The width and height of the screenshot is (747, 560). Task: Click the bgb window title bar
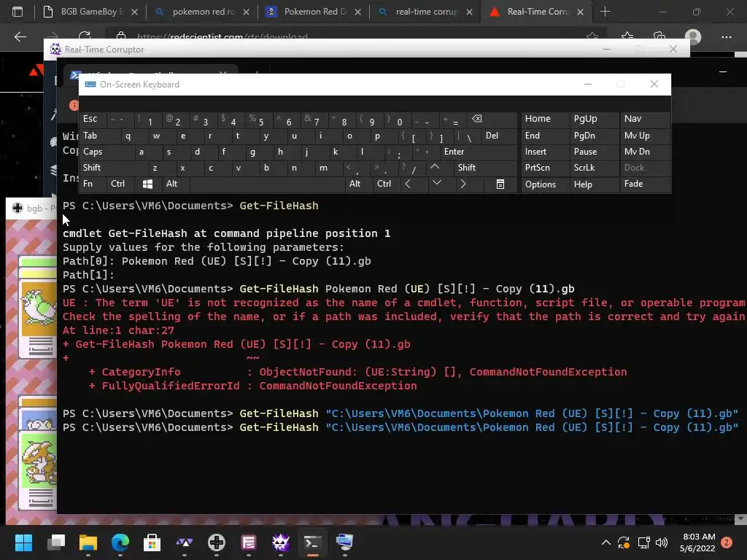pos(32,208)
